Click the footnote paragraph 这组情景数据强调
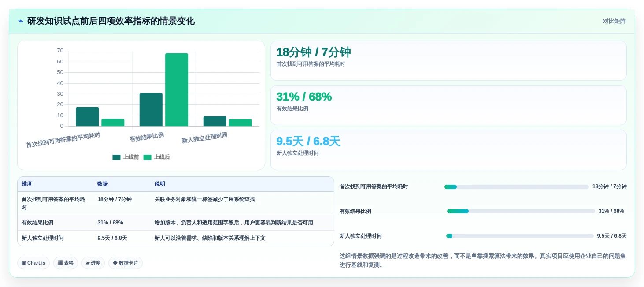Viewport: 644px width, 287px height. tap(483, 261)
